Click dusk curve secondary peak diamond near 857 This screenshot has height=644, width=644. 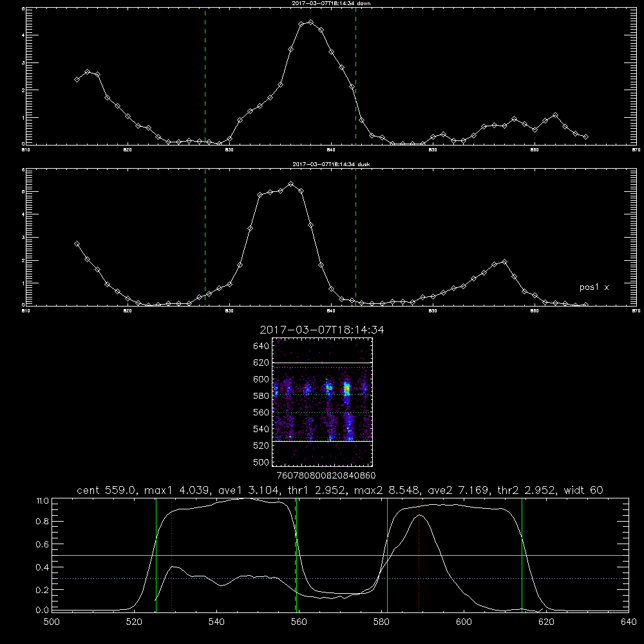(x=505, y=261)
